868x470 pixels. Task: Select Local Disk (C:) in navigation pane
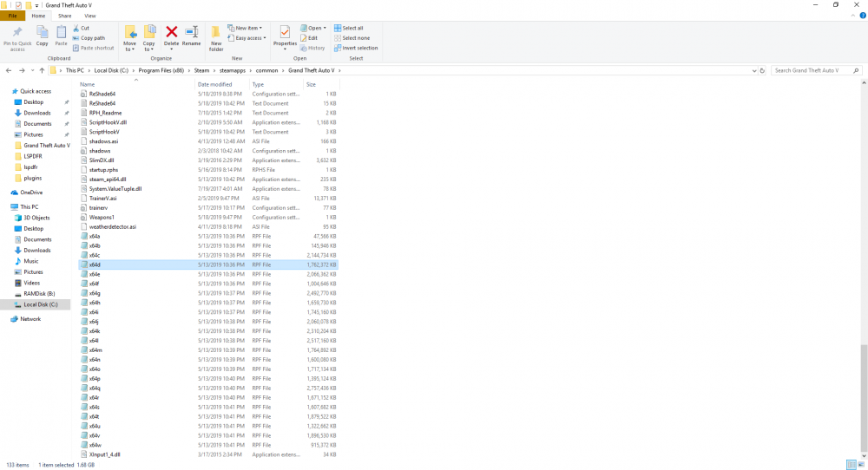pyautogui.click(x=41, y=304)
